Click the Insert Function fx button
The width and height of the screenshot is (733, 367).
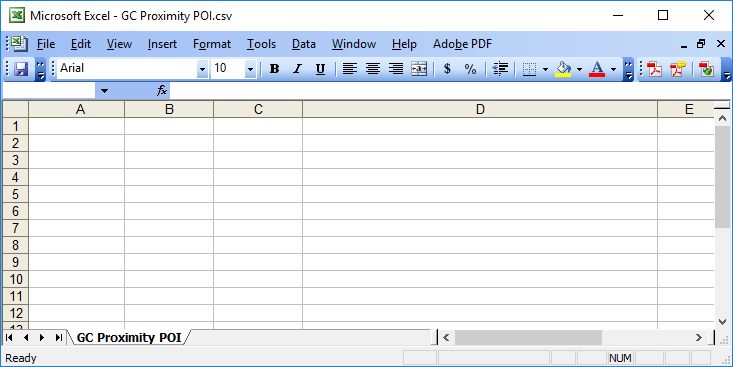coord(162,91)
